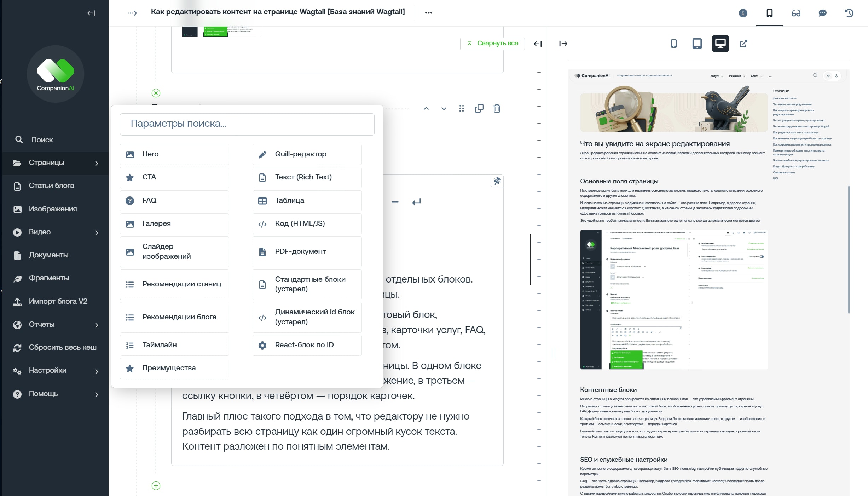This screenshot has height=496, width=868.
Task: Select the Код (HTML/JS) block
Action: 307,224
